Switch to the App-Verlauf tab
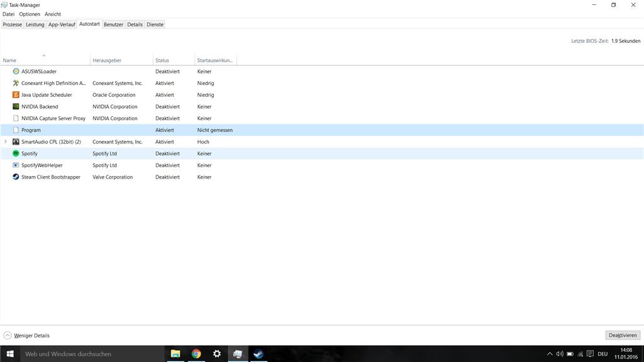This screenshot has width=644, height=362. (x=62, y=25)
